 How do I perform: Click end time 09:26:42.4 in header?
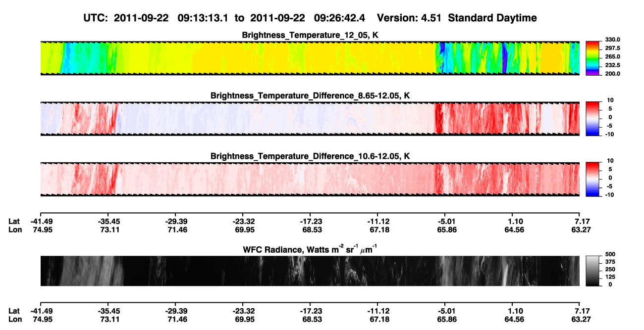(340, 18)
